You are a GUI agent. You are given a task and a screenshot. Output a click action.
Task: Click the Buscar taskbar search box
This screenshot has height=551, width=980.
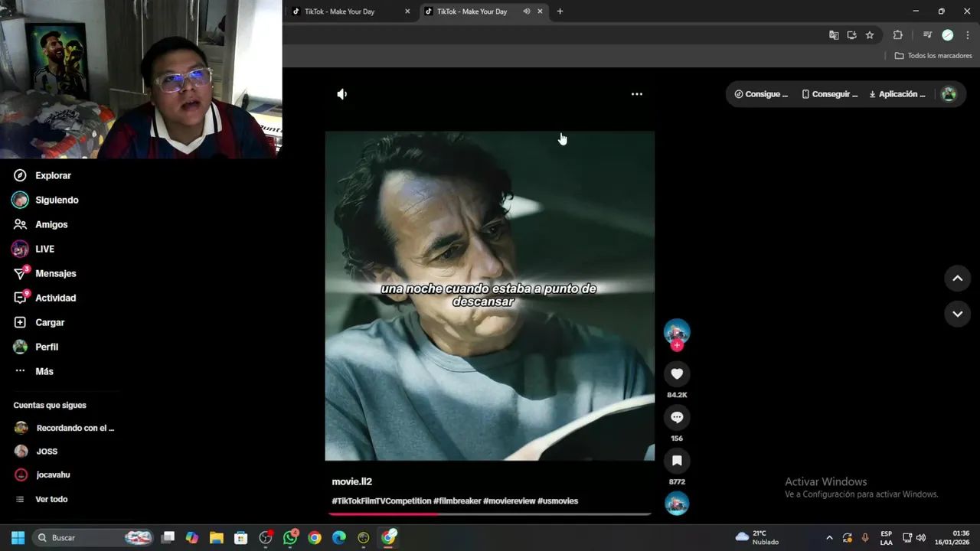coord(93,538)
